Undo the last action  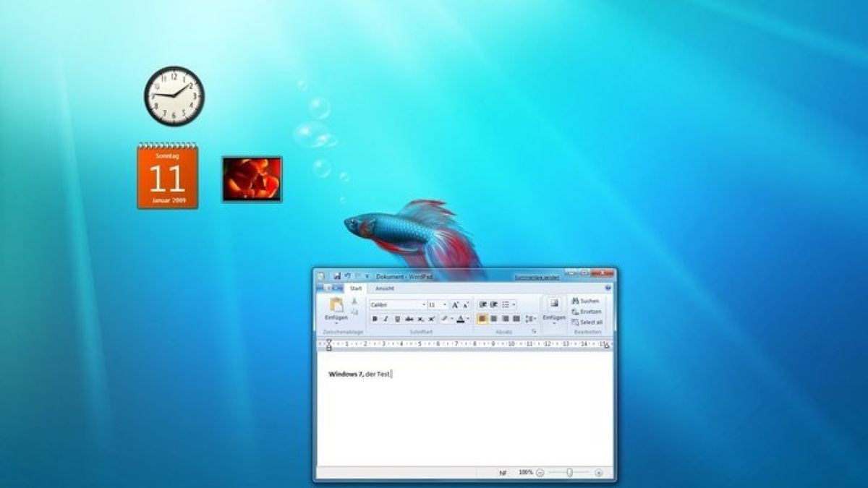click(346, 274)
